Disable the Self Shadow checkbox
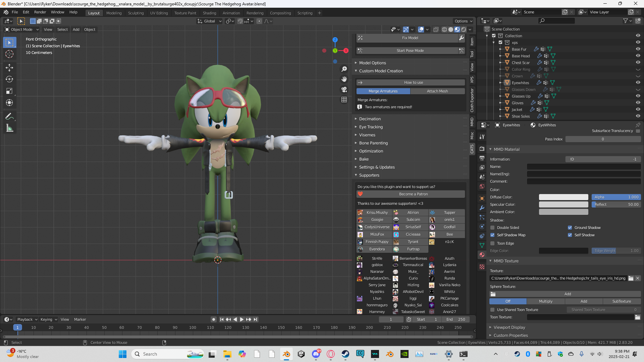644x362 pixels. pyautogui.click(x=570, y=235)
